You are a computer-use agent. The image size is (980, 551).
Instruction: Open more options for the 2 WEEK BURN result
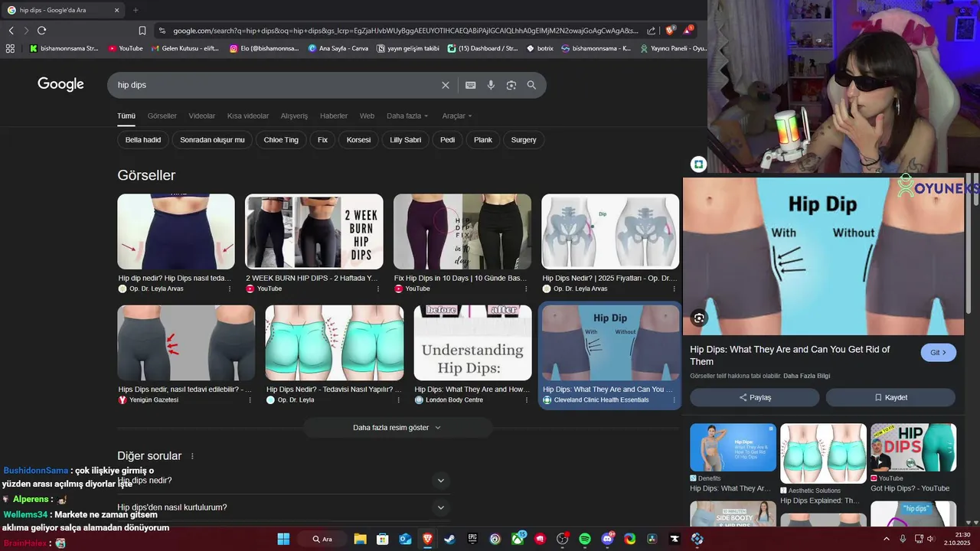click(x=377, y=289)
